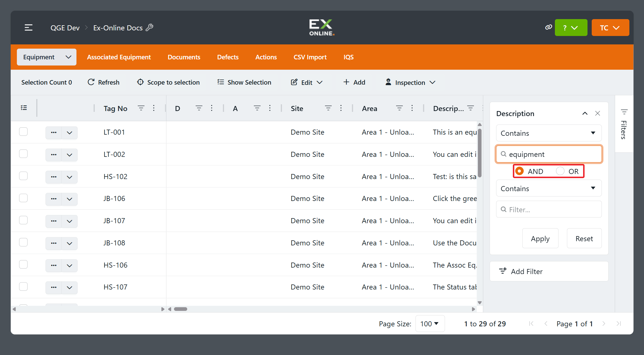Select the LT-002 row checkbox
The image size is (644, 355).
click(23, 154)
